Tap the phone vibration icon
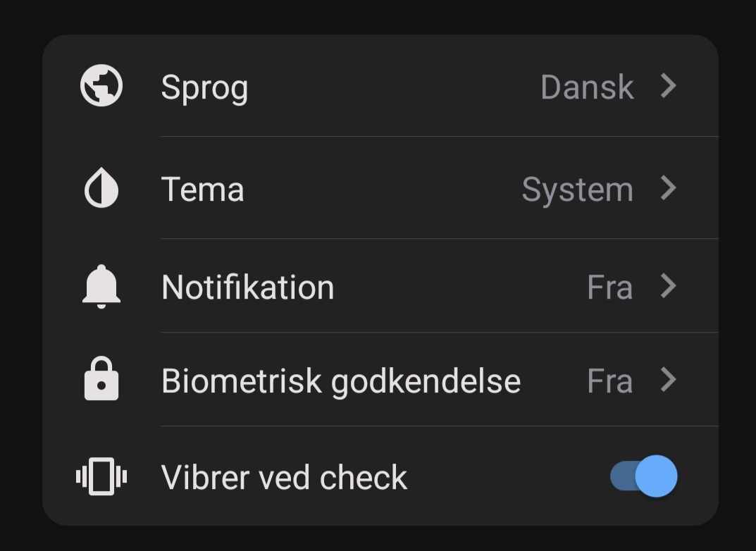 (101, 477)
